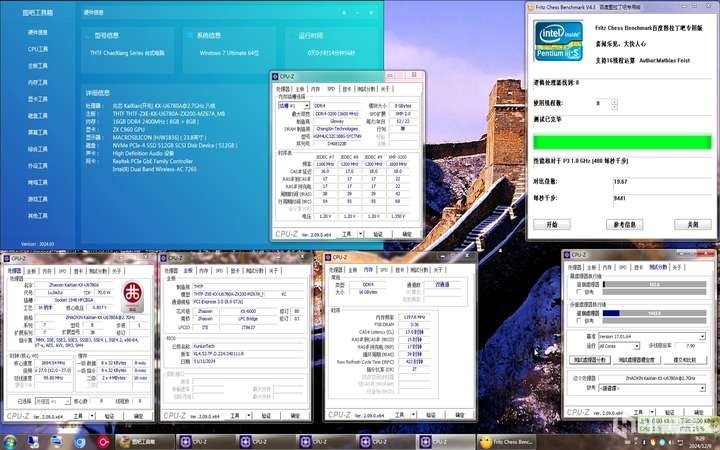Click 参考信息 button in Fritz Chess Benchmark
Viewport: 720px width, 450px height.
coord(624,225)
